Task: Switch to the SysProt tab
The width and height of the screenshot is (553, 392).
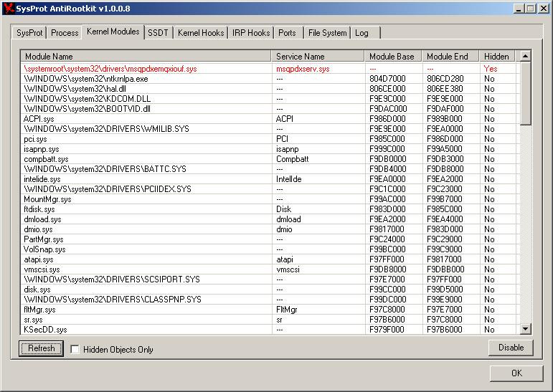Action: coord(29,33)
